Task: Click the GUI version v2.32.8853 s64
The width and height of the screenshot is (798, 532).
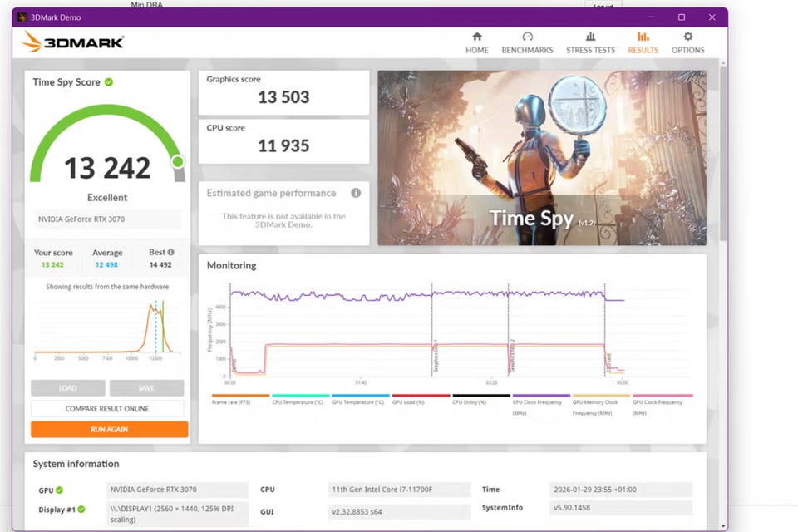Action: point(399,512)
